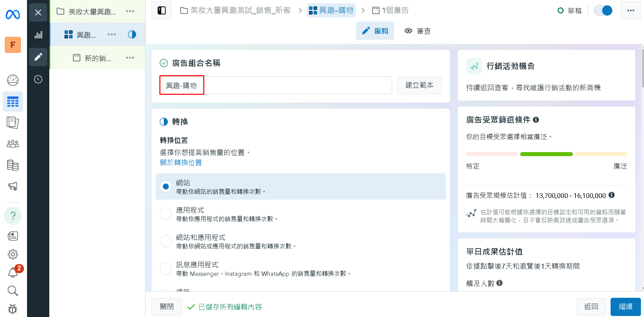
Task: Open more options for 興趣 ad set row
Action: [x=112, y=34]
